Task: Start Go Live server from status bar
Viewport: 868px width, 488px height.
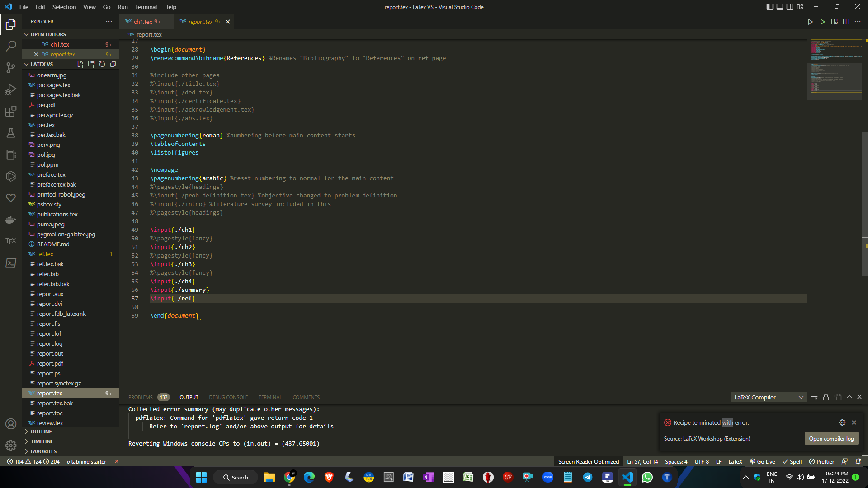Action: click(x=763, y=461)
